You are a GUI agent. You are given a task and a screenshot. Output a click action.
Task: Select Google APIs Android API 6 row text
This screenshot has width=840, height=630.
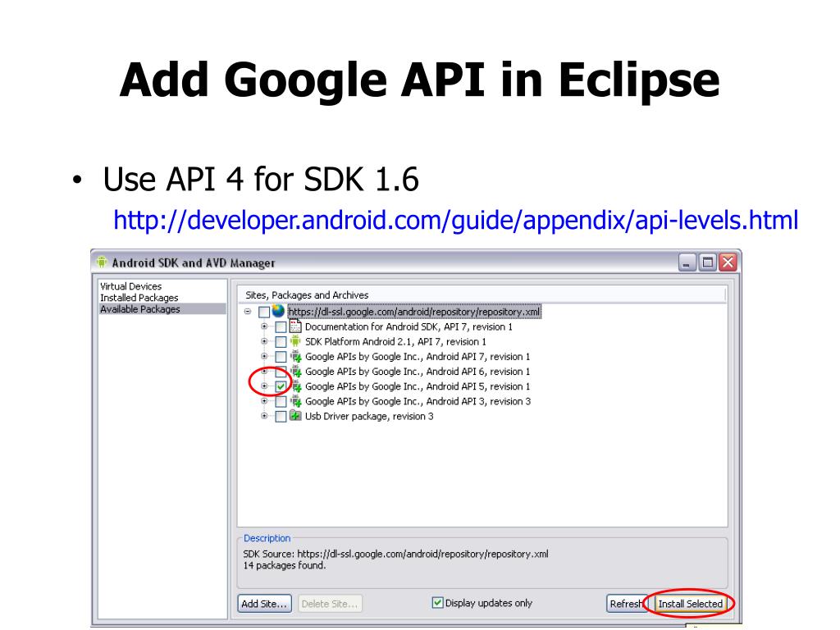pyautogui.click(x=418, y=372)
